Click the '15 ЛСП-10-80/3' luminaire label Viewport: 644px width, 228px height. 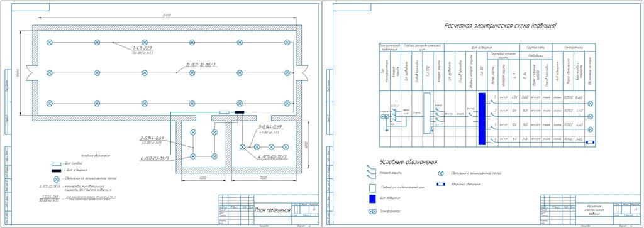202,65
